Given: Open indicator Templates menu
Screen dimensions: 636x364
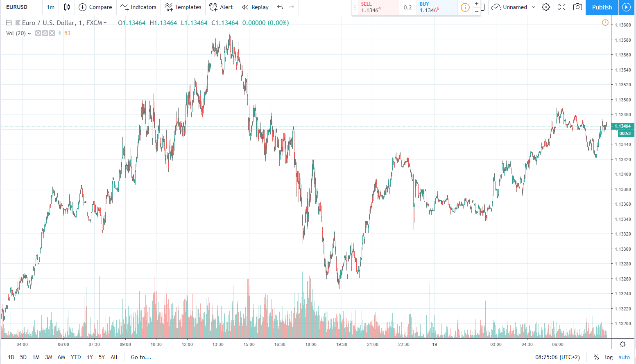Looking at the screenshot, I should [x=183, y=7].
